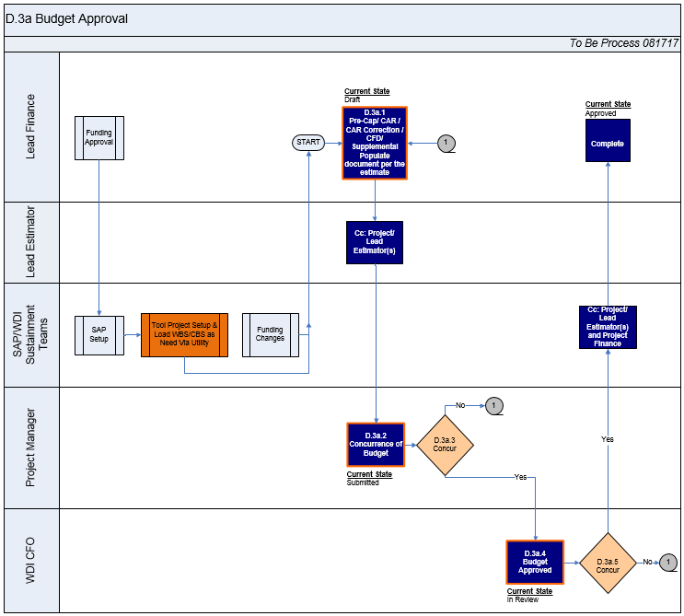Click the Lead Finance swimlane label

pos(31,127)
